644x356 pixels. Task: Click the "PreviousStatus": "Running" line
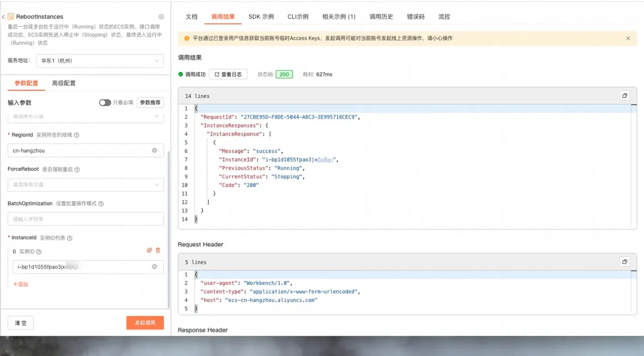coord(262,168)
